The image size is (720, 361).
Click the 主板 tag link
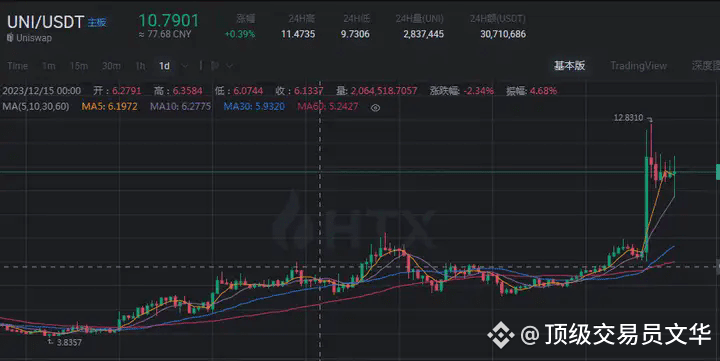[97, 23]
